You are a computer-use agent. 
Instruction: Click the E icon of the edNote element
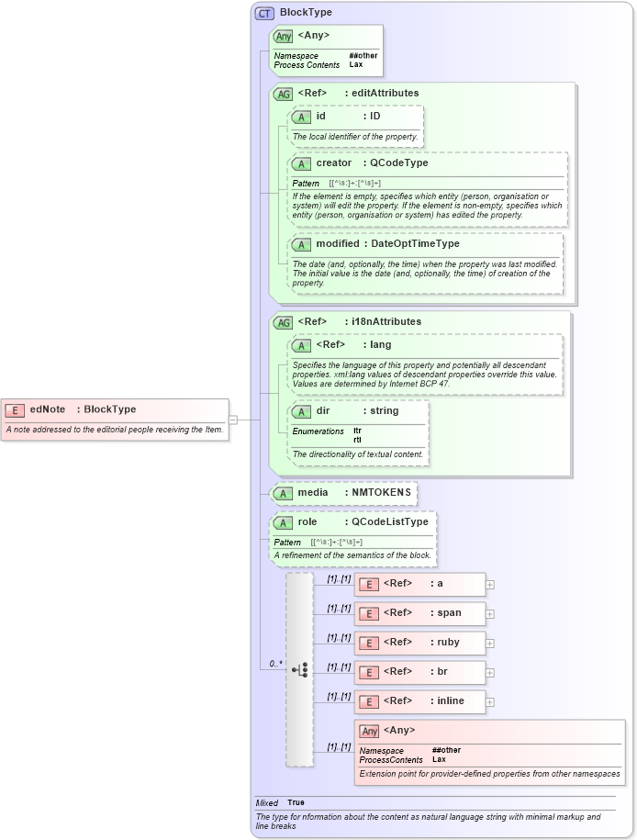coord(15,410)
